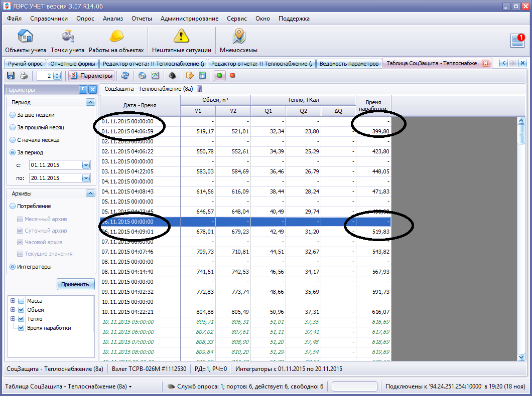532x396 pixels.
Task: Open the Администрирование menu
Action: coord(189,18)
